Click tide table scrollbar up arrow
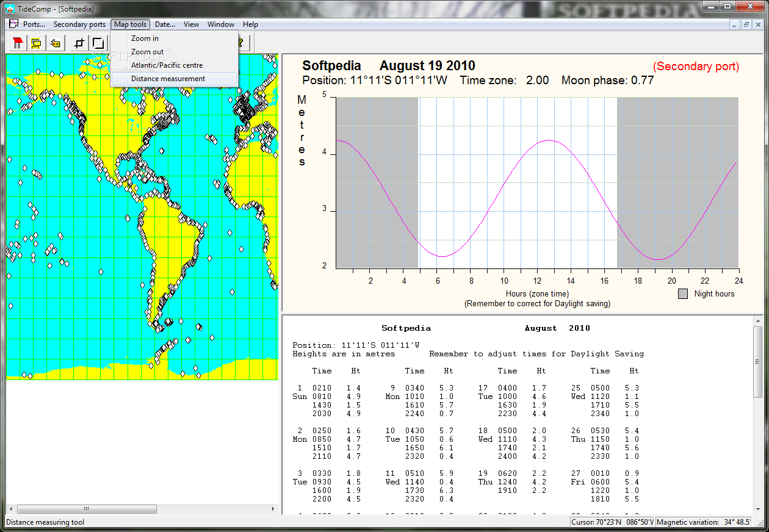Viewport: 769px width, 532px height. pyautogui.click(x=757, y=320)
